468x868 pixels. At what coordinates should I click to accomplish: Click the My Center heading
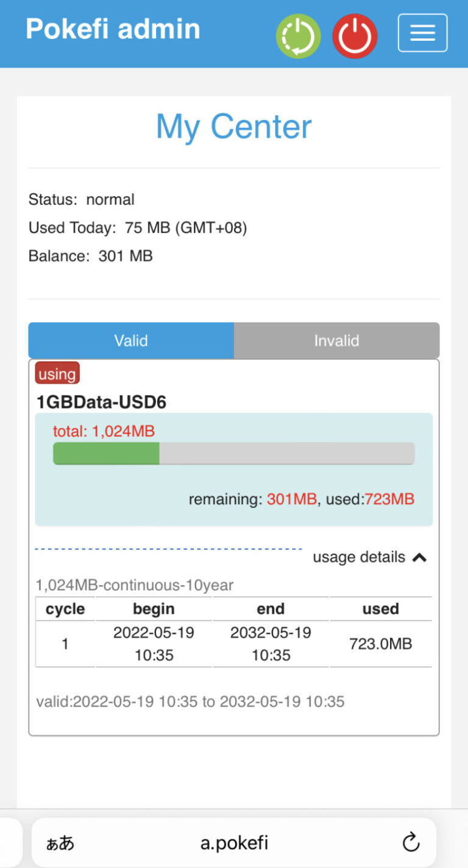[x=233, y=127]
